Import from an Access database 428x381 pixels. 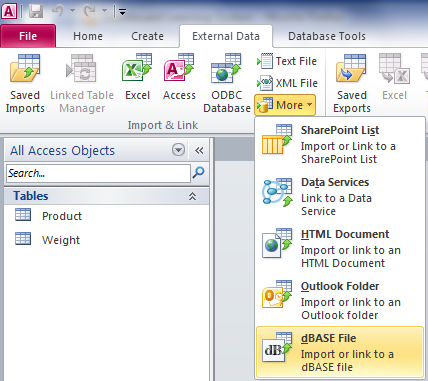(179, 77)
